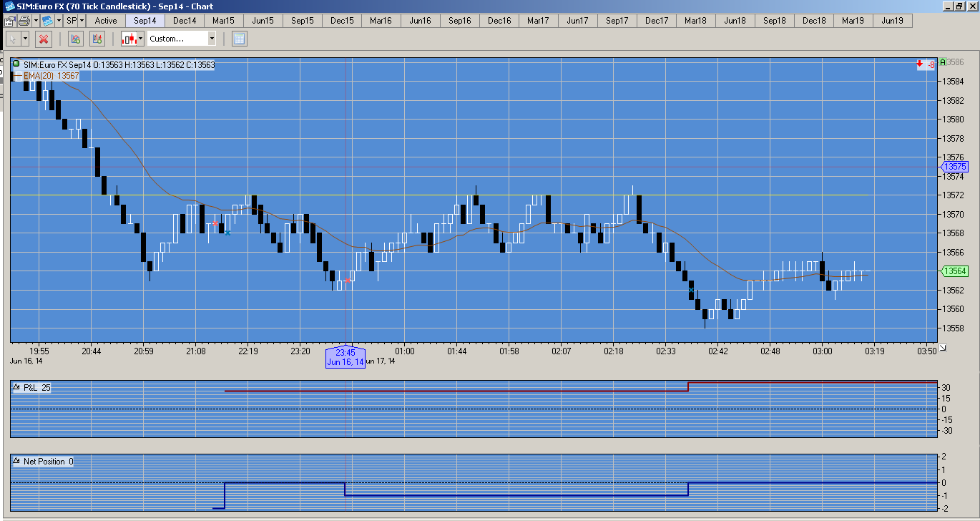This screenshot has height=521, width=980.
Task: Click the Sep18 contract tab
Action: coord(775,21)
